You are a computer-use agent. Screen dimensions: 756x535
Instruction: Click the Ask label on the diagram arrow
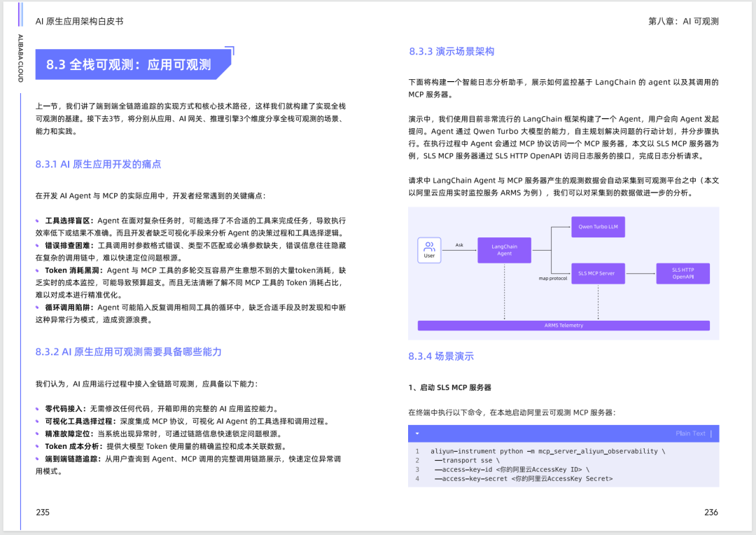click(459, 245)
